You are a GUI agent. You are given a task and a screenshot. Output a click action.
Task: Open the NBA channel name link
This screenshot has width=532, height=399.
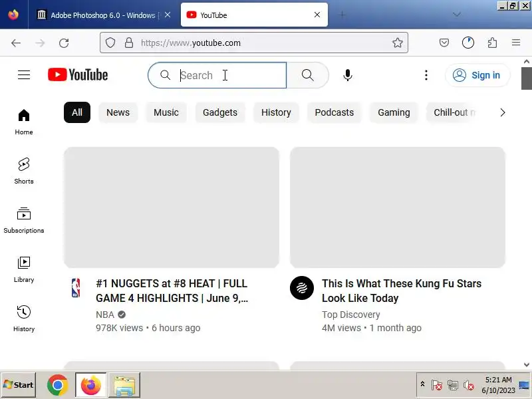pyautogui.click(x=105, y=315)
